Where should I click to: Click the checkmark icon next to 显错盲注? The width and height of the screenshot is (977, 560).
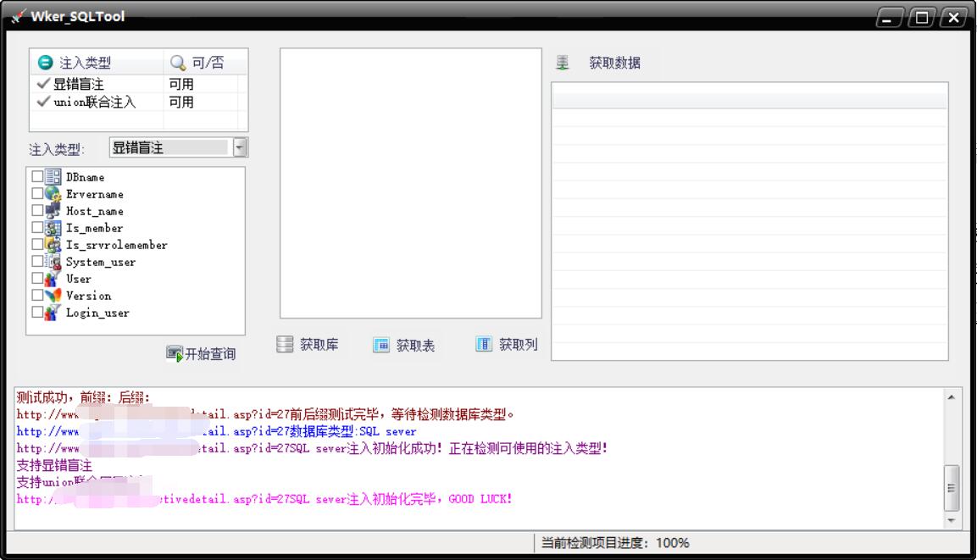point(43,83)
